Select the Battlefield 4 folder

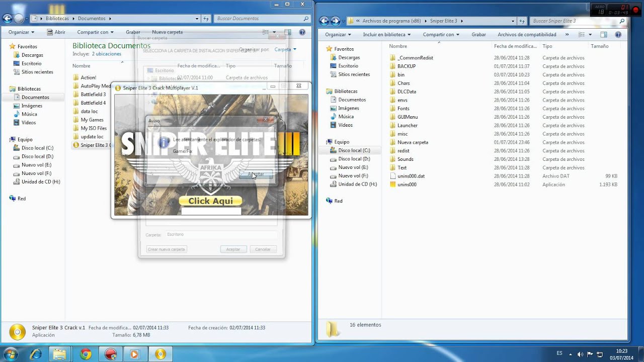coord(93,103)
